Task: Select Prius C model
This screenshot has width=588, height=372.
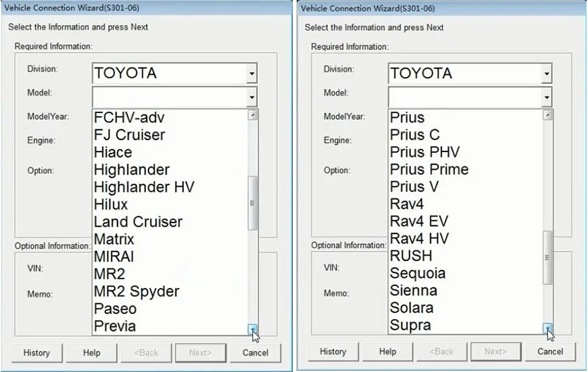Action: pyautogui.click(x=466, y=135)
